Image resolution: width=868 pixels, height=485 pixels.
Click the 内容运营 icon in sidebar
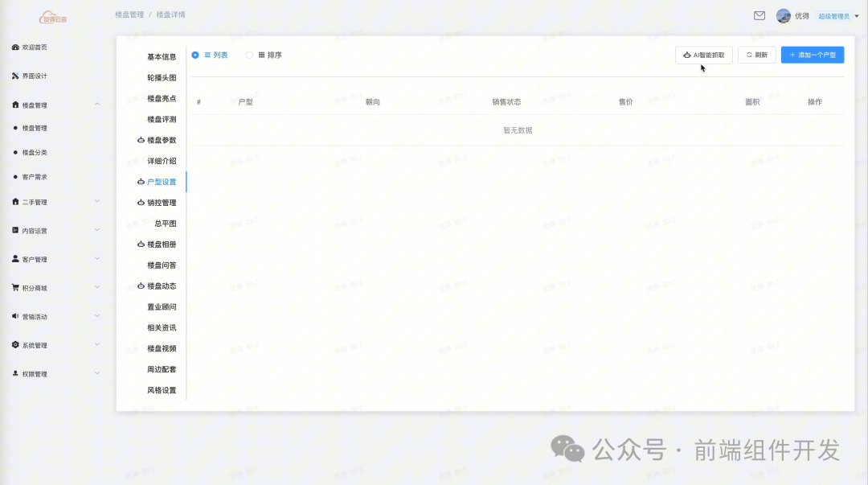point(15,230)
